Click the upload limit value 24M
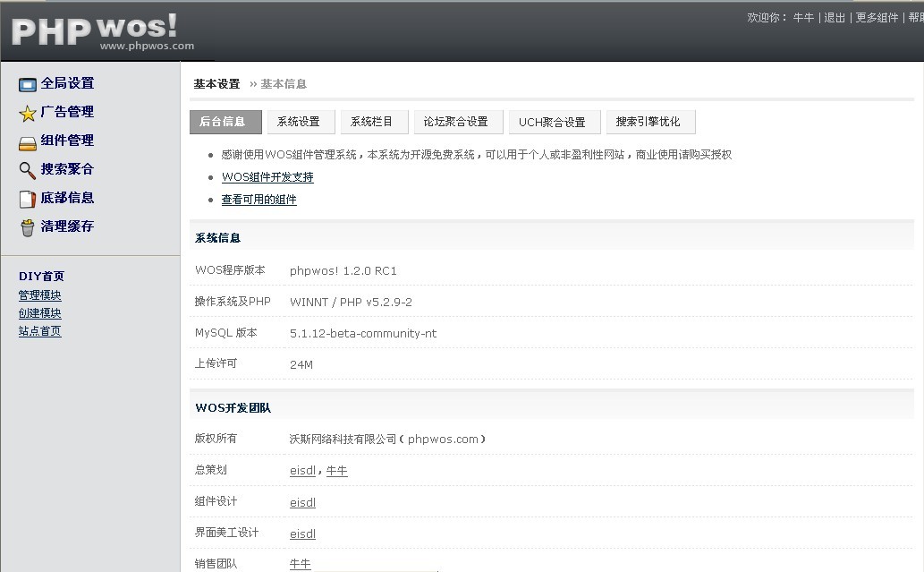 pos(301,364)
